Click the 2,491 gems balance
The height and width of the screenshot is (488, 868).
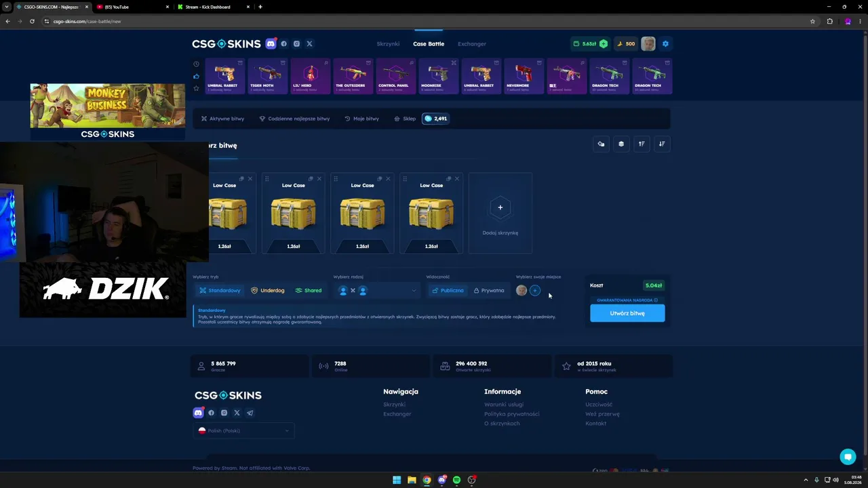click(435, 119)
